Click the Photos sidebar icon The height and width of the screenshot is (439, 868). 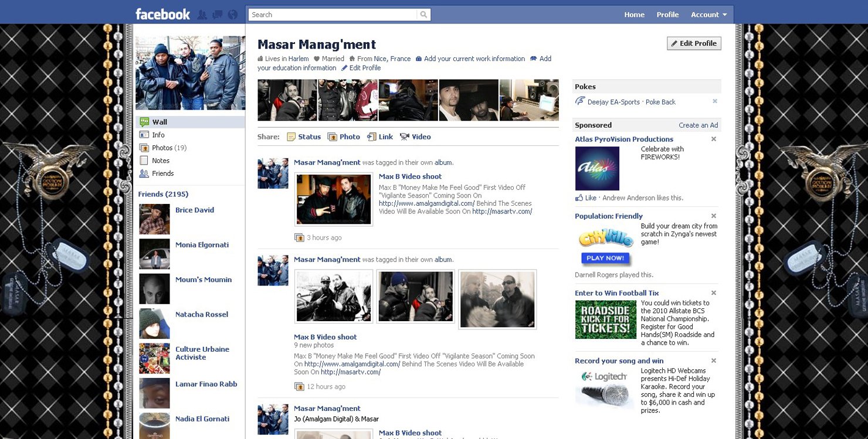coord(144,148)
